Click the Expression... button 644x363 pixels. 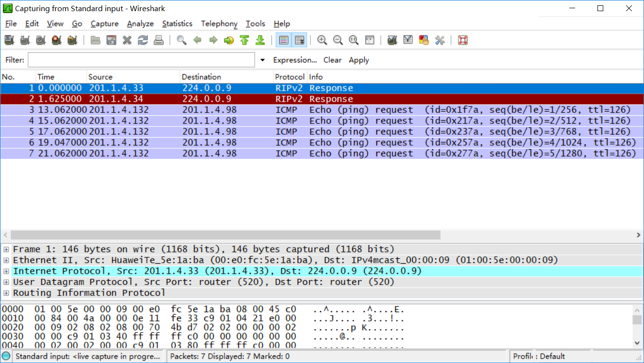[x=295, y=60]
